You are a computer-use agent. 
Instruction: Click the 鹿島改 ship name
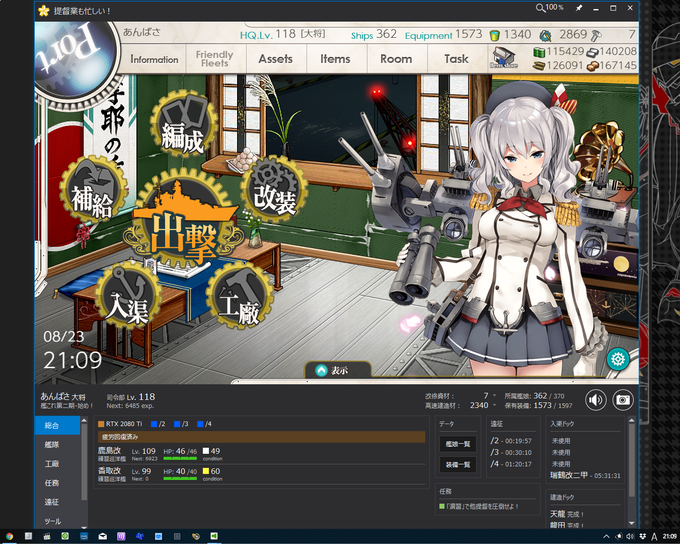(109, 451)
